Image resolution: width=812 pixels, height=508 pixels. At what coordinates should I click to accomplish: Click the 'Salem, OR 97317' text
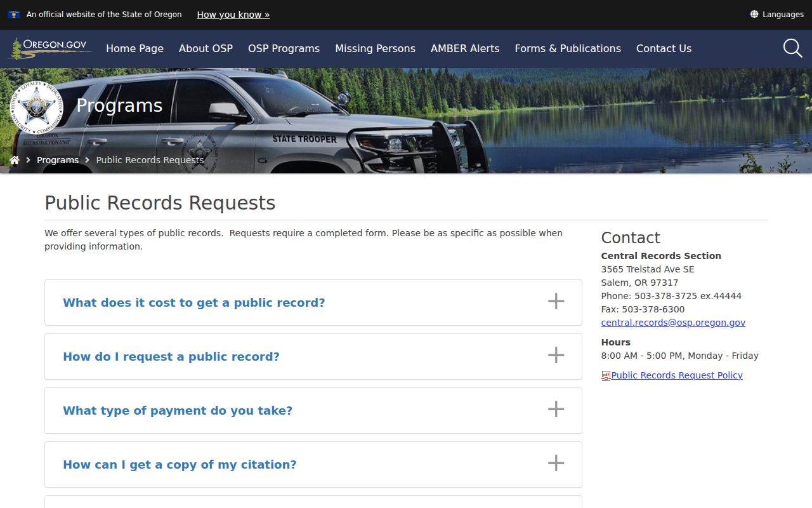coord(639,283)
